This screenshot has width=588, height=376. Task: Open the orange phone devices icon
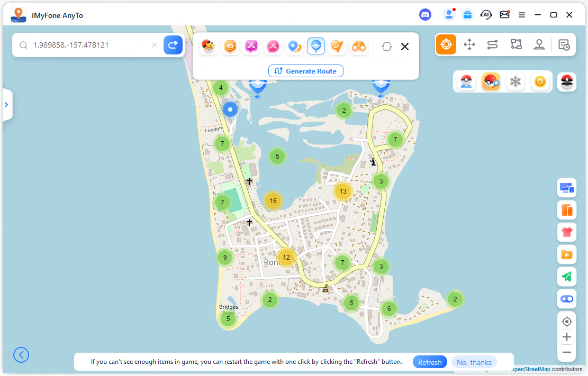click(x=567, y=210)
